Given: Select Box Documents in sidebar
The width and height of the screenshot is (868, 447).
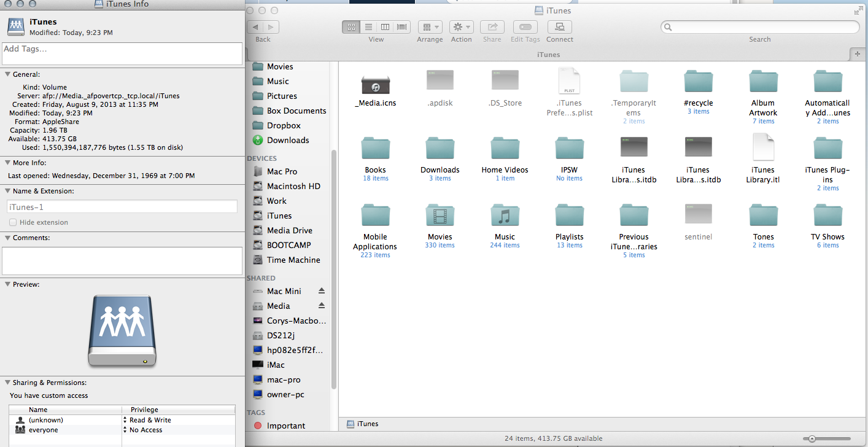Looking at the screenshot, I should click(x=296, y=111).
